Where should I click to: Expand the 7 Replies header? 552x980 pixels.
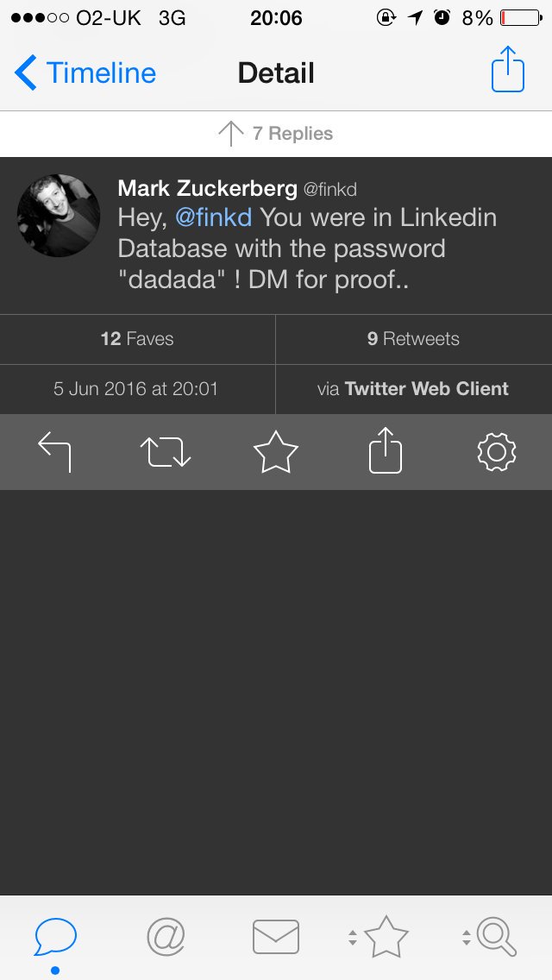(276, 134)
